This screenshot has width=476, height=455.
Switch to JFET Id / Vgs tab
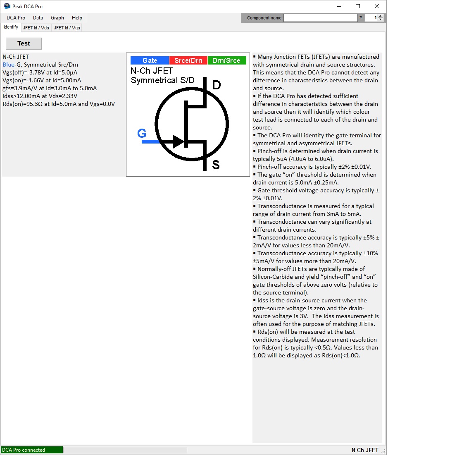coord(67,28)
